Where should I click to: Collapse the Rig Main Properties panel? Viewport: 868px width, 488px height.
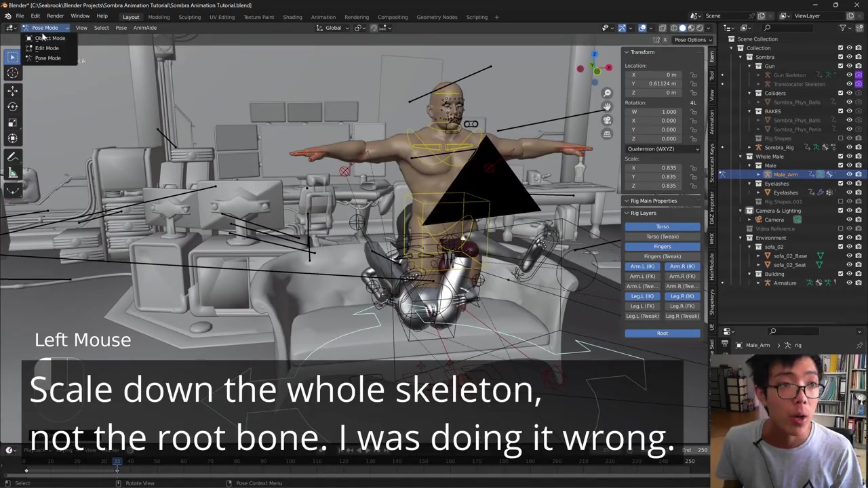(x=627, y=201)
